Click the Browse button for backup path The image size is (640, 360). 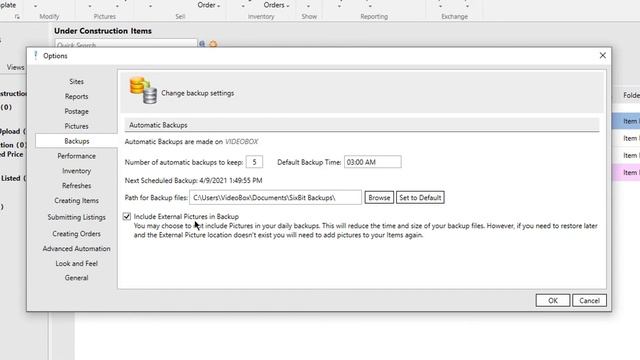[x=379, y=198]
